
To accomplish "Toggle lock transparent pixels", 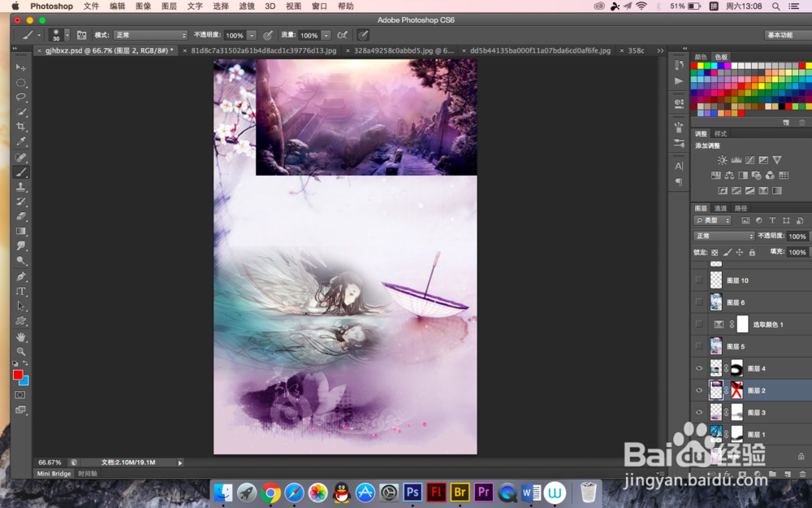I will pyautogui.click(x=715, y=253).
